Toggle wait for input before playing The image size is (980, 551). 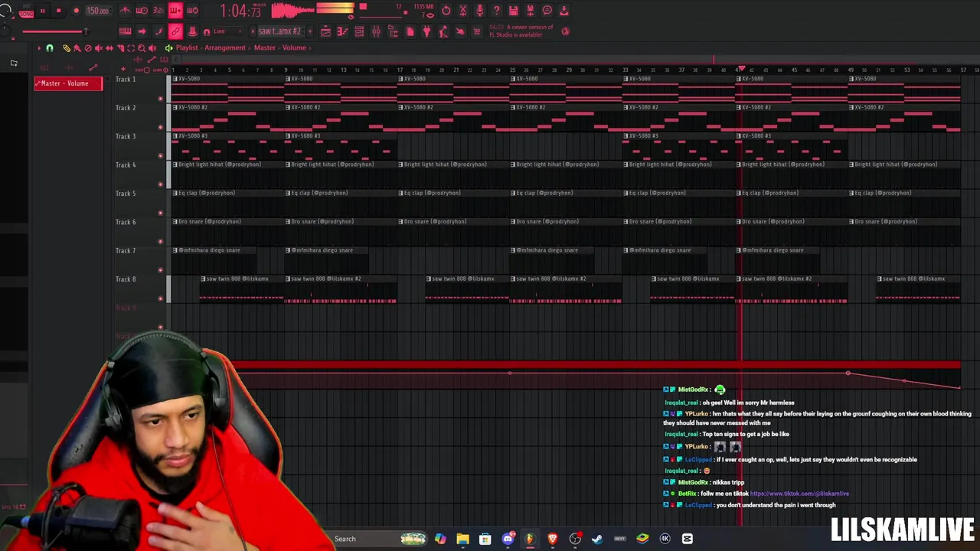pos(142,10)
